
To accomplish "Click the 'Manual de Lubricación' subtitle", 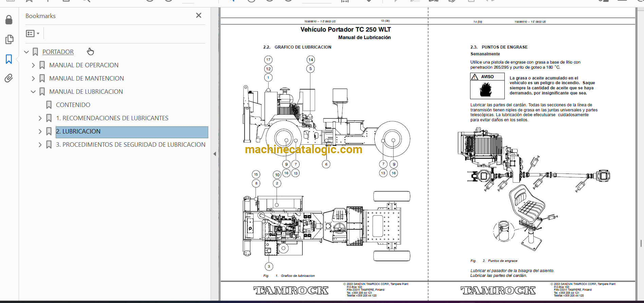I will tap(364, 37).
